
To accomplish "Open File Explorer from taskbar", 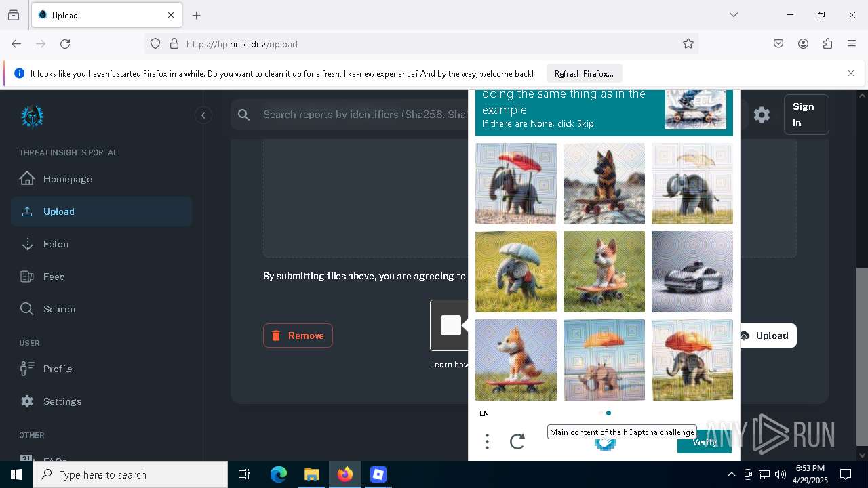I will click(311, 474).
